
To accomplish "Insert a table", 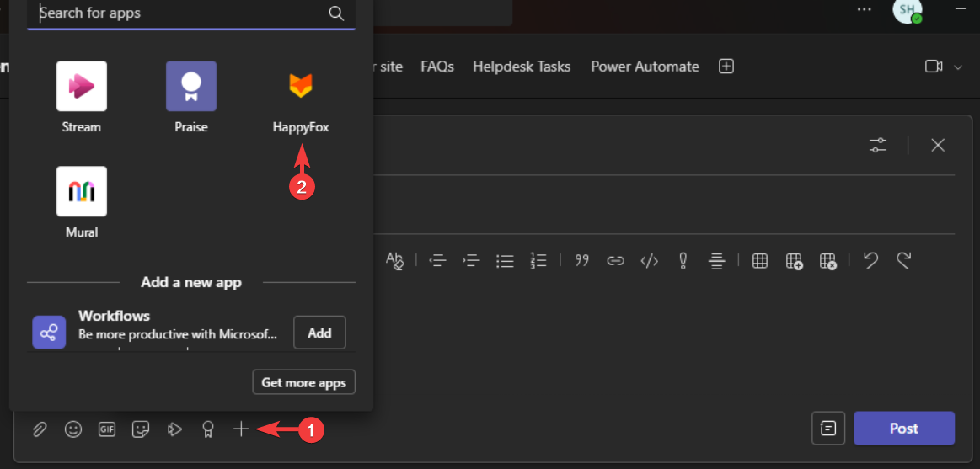I will 760,260.
